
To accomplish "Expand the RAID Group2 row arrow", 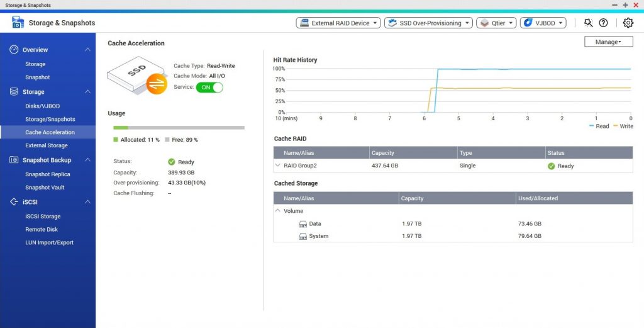I will pos(278,166).
